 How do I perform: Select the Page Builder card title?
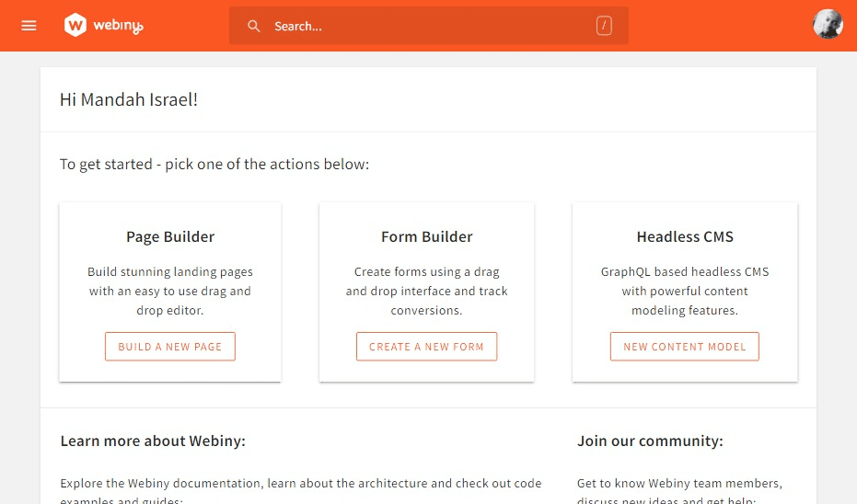click(x=170, y=236)
